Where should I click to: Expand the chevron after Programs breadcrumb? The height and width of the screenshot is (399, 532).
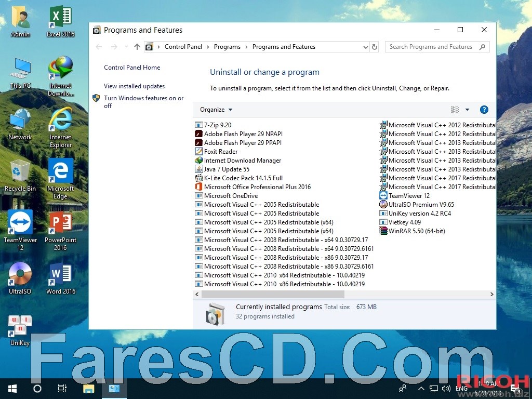tap(246, 47)
